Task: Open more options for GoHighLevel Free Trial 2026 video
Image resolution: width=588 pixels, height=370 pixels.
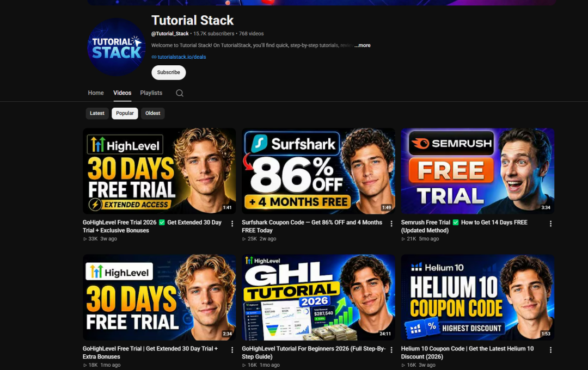Action: [232, 224]
